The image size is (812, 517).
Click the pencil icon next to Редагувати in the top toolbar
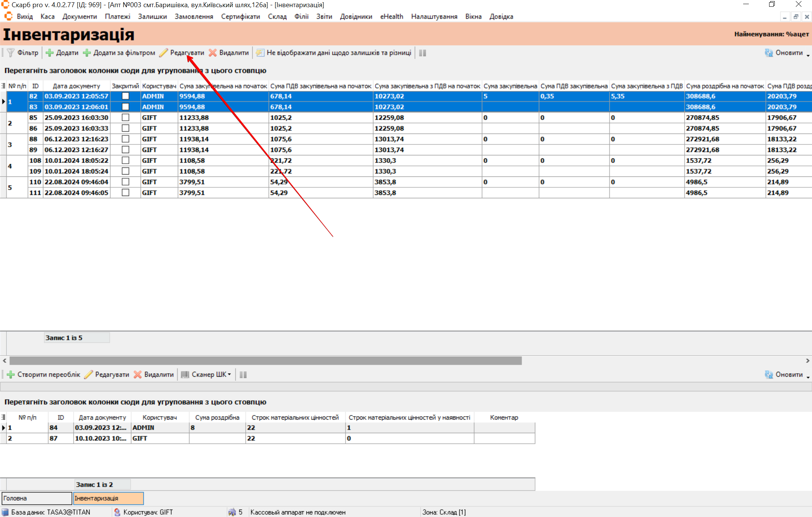click(163, 53)
